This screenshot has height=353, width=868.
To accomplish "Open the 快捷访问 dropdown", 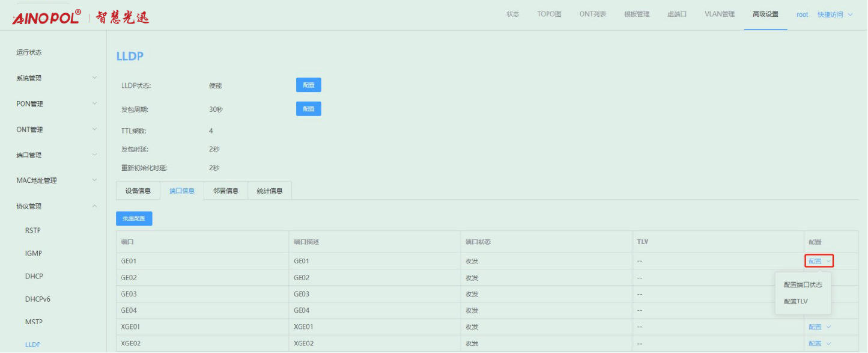I will click(x=834, y=14).
